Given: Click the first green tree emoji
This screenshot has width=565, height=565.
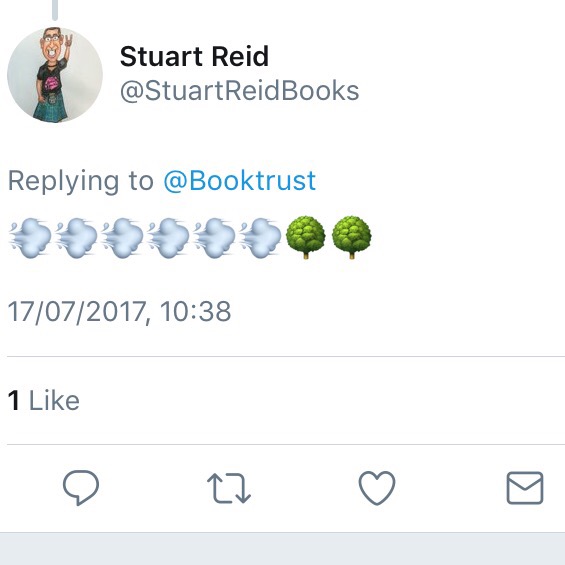Looking at the screenshot, I should coord(306,237).
